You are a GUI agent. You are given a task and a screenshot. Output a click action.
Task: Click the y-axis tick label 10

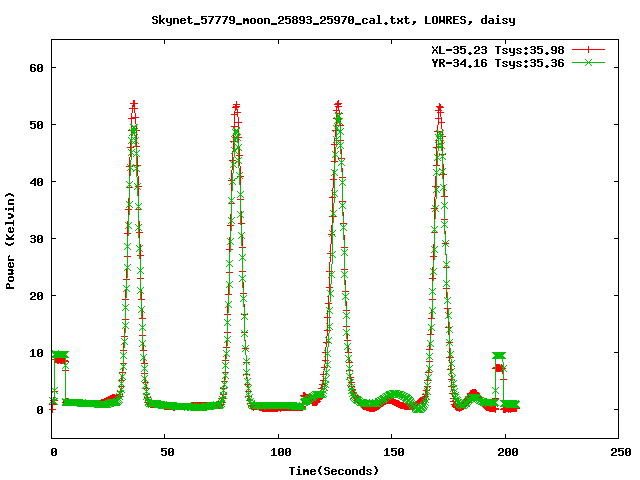click(x=36, y=353)
